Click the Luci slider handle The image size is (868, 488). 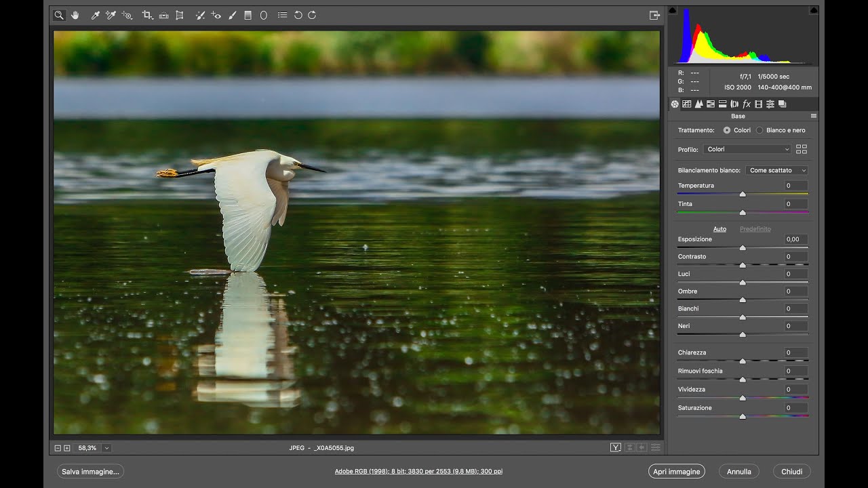point(743,282)
